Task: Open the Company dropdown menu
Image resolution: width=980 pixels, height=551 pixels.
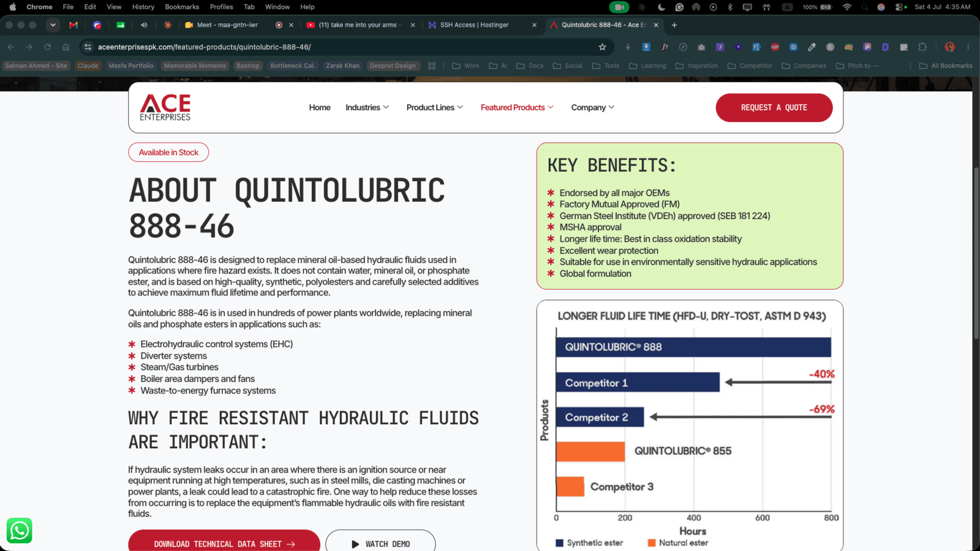Action: 593,108
